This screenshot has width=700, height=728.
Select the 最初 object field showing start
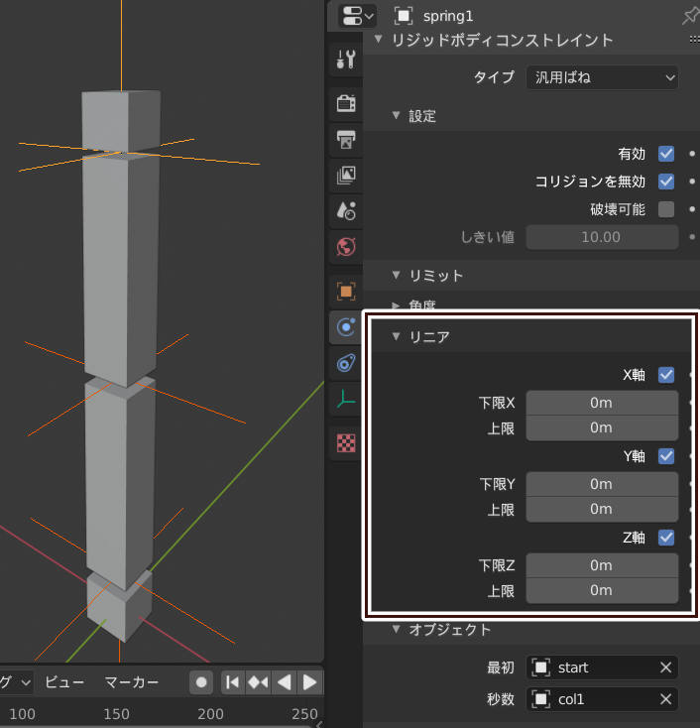[x=602, y=667]
